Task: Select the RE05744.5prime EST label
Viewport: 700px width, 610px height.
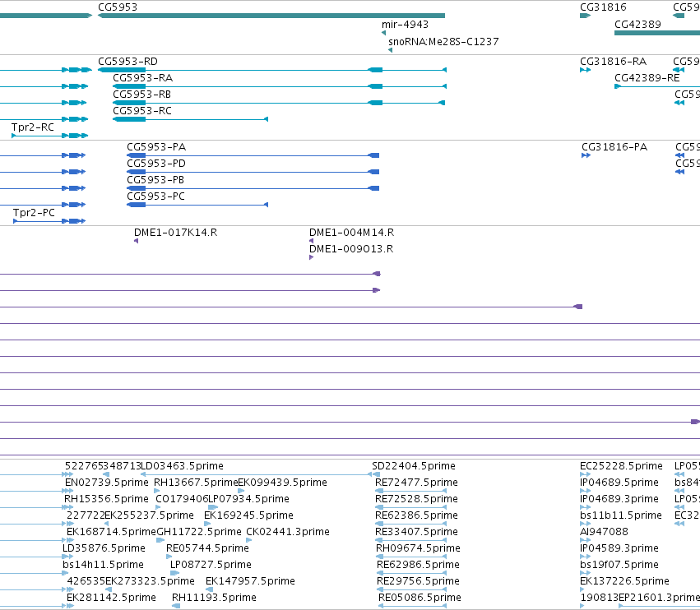Action: (x=207, y=548)
